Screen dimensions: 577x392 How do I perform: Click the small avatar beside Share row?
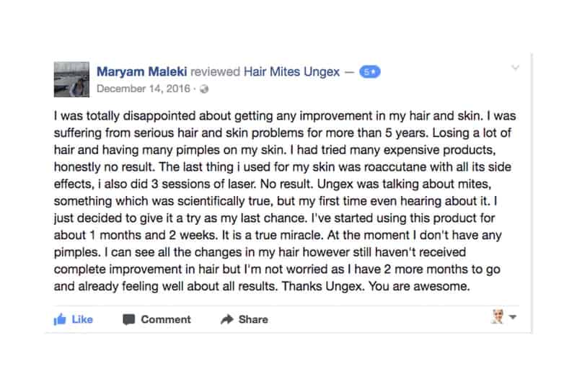[498, 317]
